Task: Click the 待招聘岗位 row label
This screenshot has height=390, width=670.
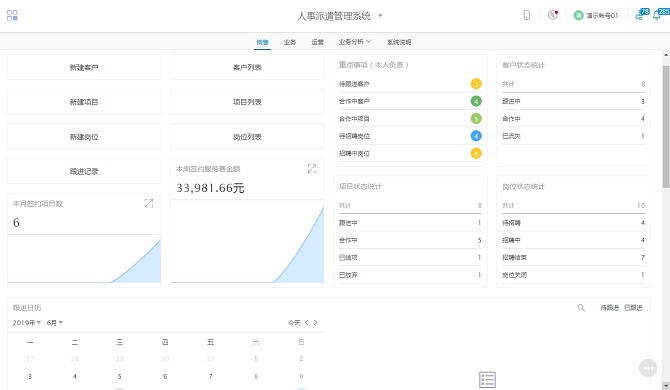Action: click(x=354, y=136)
